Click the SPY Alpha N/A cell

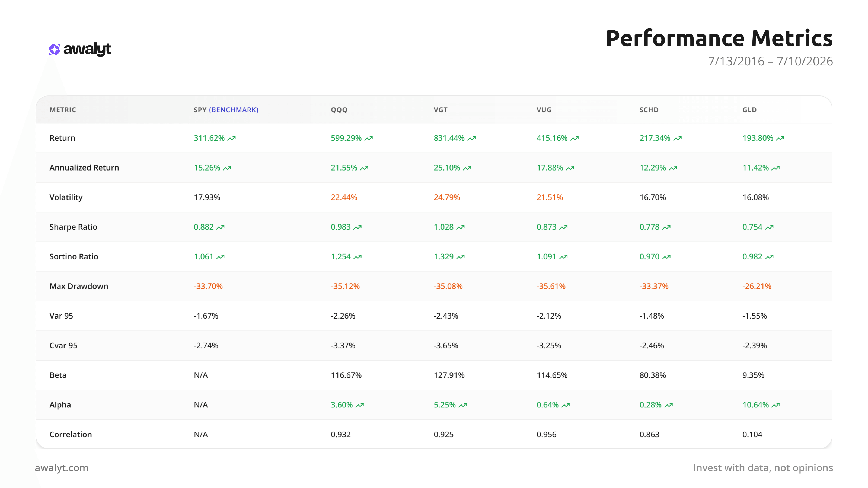pos(201,405)
